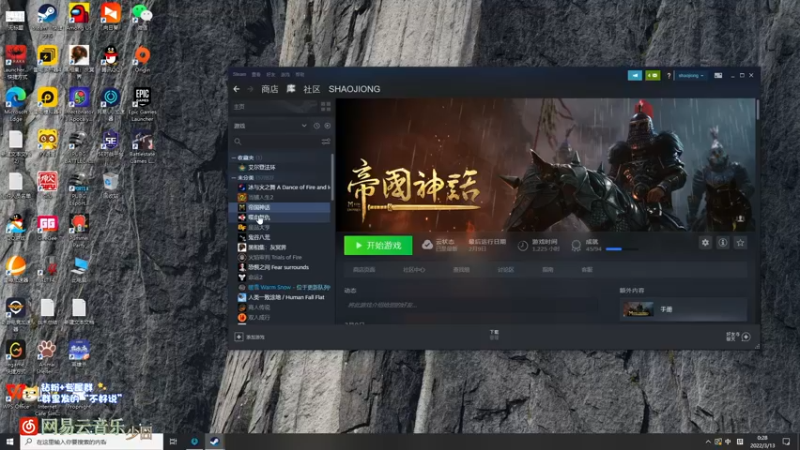Screen dimensions: 800x450
Task: Open the downloads manager at bottom
Action: 494,334
